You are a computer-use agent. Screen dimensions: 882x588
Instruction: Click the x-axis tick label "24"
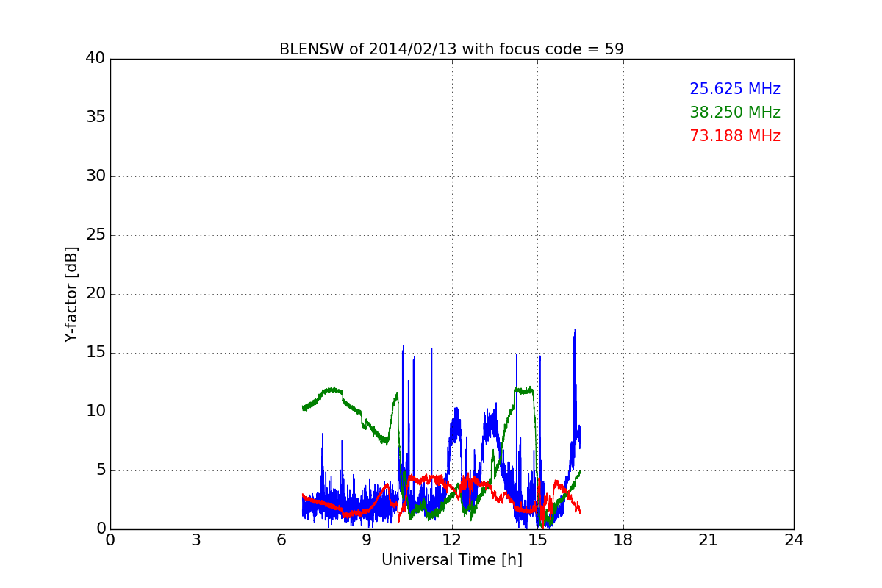pyautogui.click(x=794, y=540)
